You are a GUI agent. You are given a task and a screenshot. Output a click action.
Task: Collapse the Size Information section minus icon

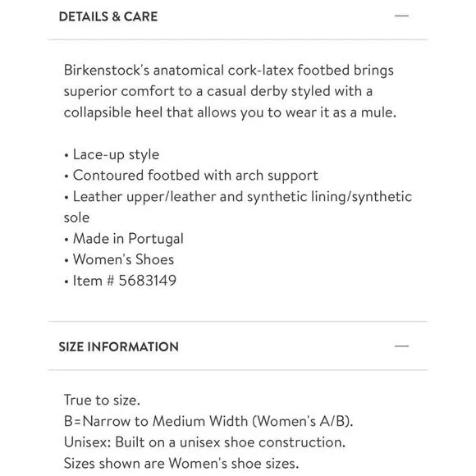[401, 346]
